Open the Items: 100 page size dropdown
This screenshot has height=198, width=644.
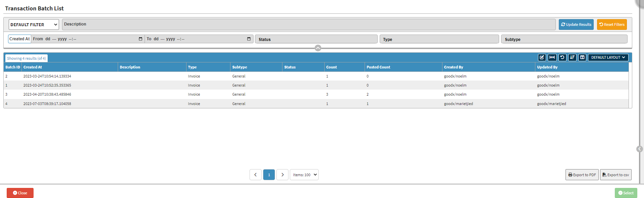click(304, 175)
